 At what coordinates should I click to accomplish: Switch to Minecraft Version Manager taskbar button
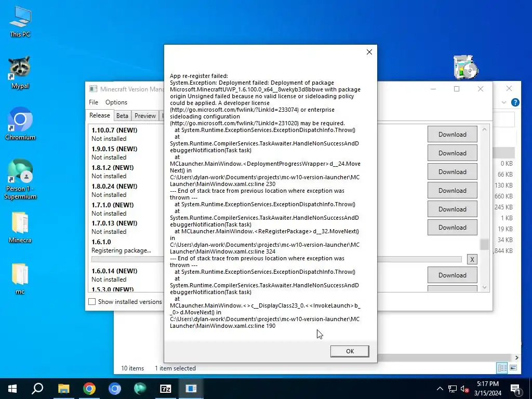click(x=191, y=389)
